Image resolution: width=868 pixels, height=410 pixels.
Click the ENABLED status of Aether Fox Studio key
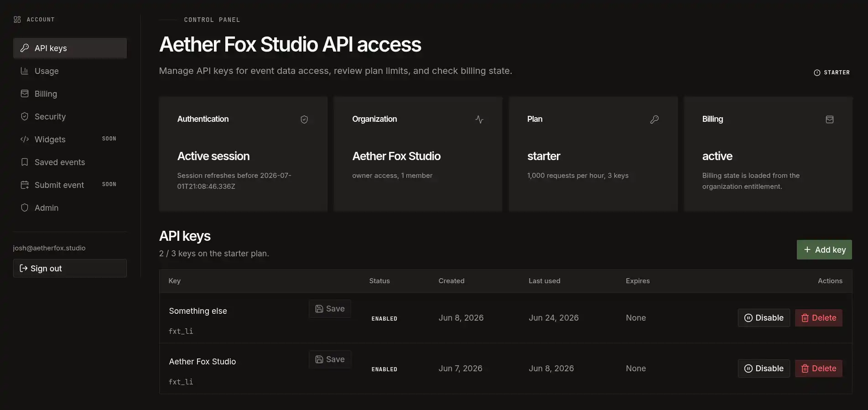point(385,369)
